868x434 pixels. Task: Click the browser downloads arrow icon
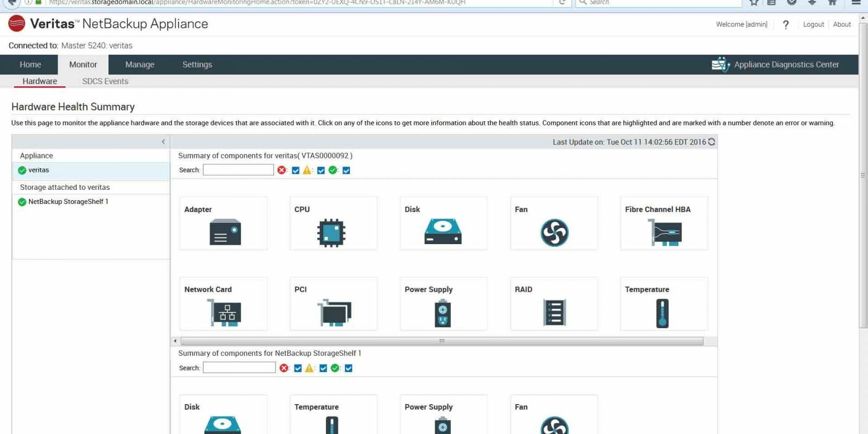pyautogui.click(x=812, y=2)
